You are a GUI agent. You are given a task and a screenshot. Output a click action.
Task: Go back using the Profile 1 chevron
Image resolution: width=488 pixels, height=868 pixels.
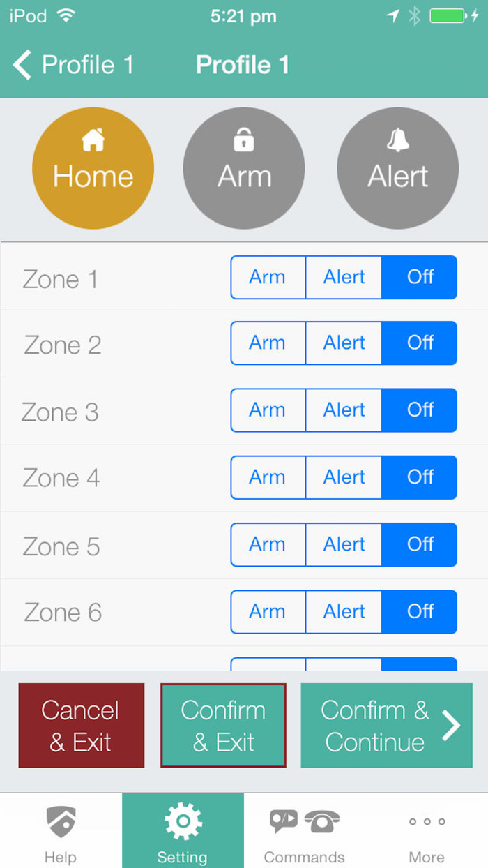tap(22, 65)
